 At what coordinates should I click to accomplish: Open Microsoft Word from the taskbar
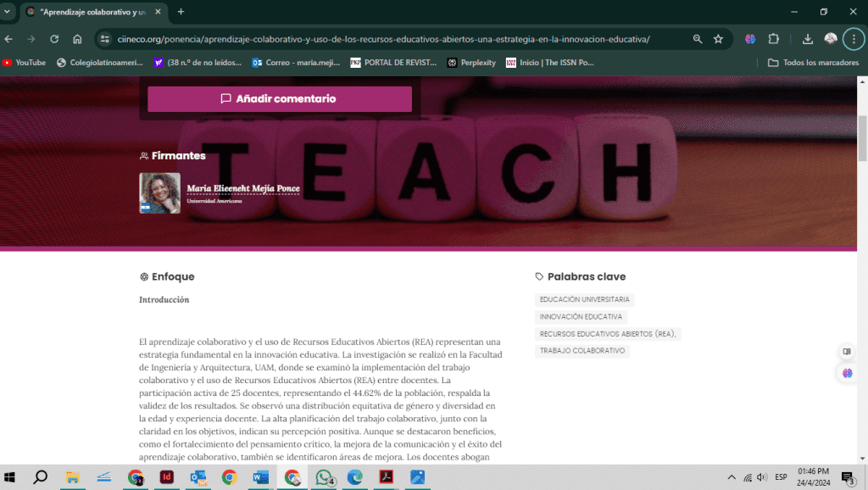[x=261, y=477]
